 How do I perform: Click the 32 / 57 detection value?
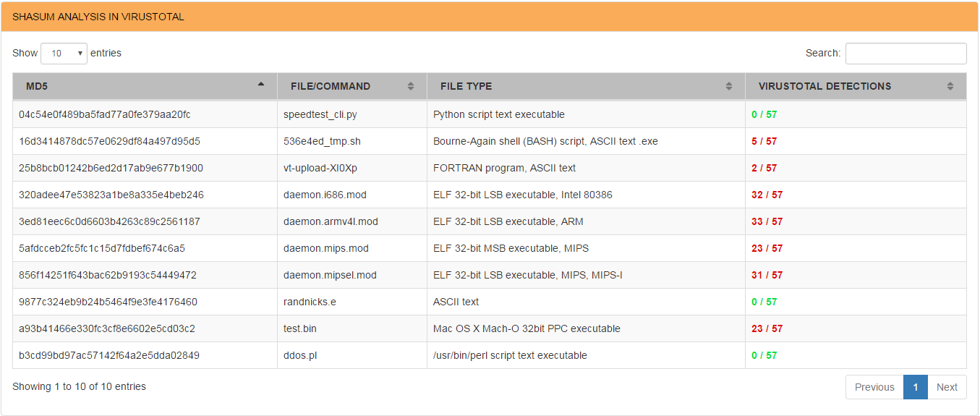point(767,195)
